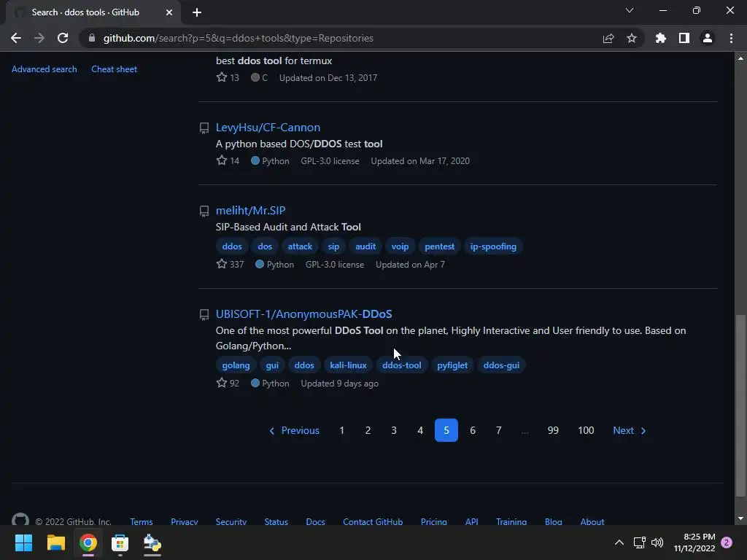
Task: Click star icon for CF-Cannon repo
Action: point(222,160)
